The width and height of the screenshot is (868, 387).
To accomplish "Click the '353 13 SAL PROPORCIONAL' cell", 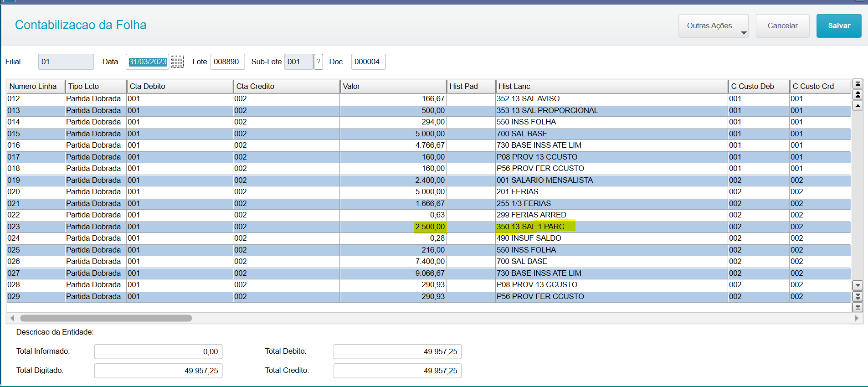I will [x=612, y=110].
